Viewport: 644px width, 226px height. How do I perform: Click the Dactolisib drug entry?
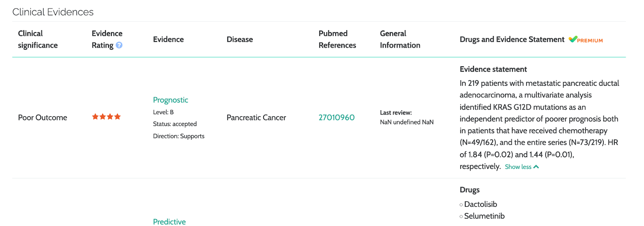[481, 204]
